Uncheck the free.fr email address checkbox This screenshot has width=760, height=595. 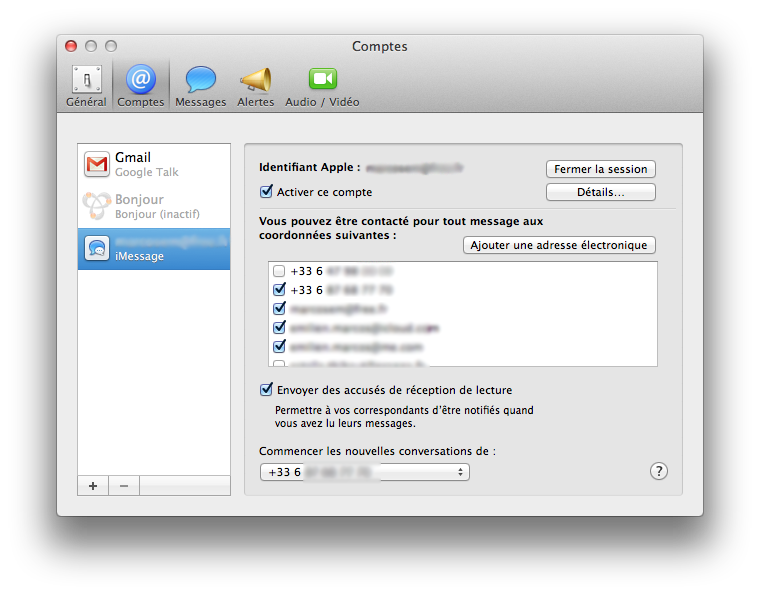279,309
